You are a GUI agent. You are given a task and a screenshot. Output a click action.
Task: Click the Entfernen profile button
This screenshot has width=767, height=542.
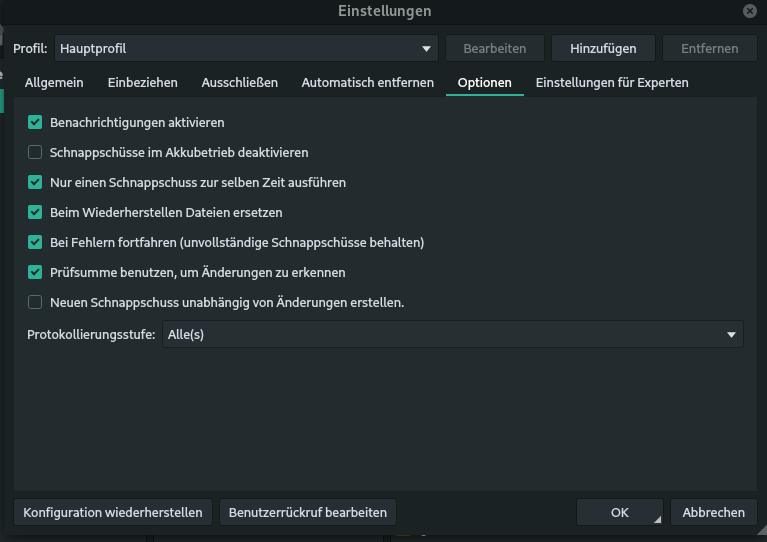[x=709, y=48]
